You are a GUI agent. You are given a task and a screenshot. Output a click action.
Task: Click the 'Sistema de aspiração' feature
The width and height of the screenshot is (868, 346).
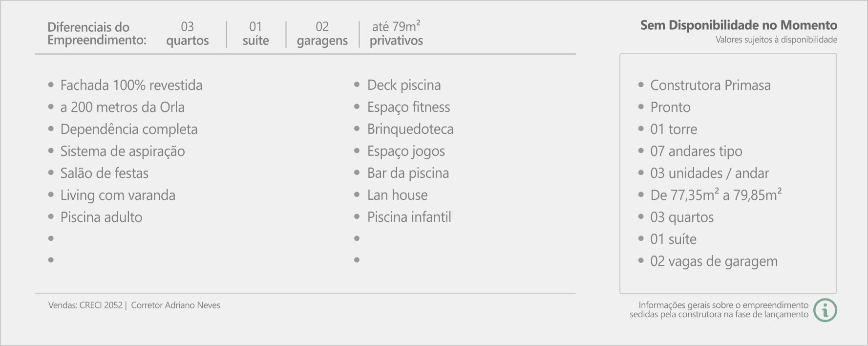[x=123, y=151]
